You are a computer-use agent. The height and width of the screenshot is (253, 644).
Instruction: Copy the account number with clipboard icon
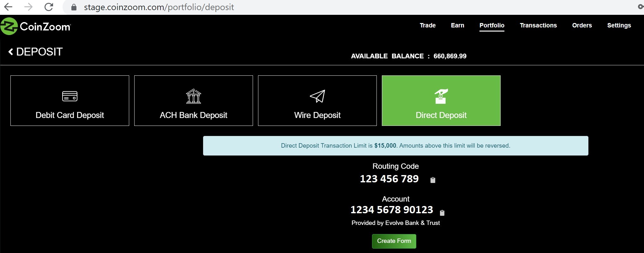(442, 213)
